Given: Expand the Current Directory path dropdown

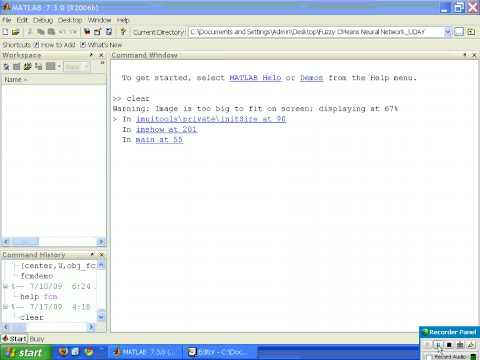Looking at the screenshot, I should 448,32.
